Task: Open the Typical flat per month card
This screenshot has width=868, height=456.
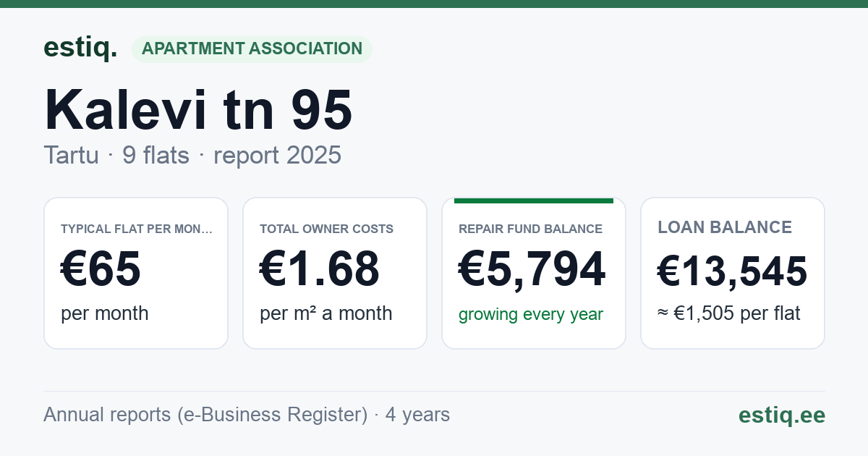Action: pos(136,274)
